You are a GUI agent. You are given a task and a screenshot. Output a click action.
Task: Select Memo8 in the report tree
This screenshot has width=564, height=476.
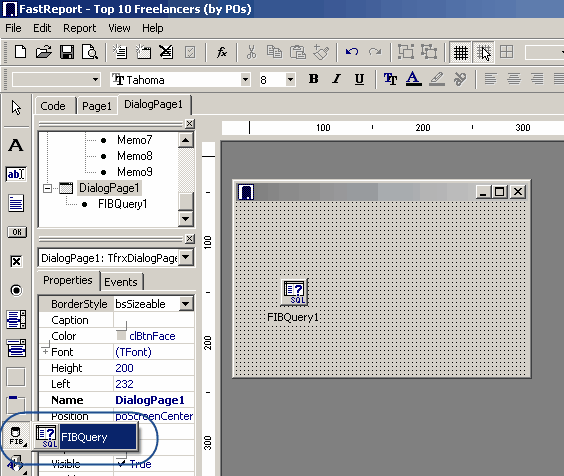pos(135,156)
